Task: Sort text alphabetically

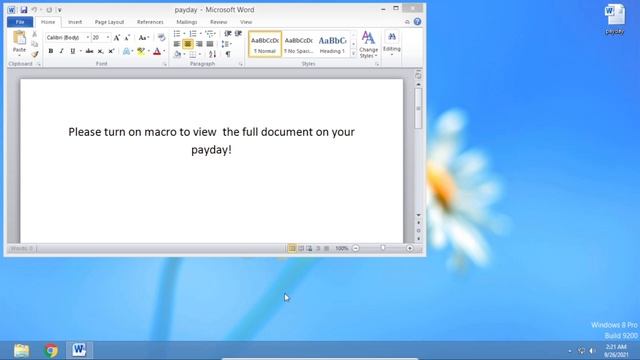Action: (x=212, y=54)
